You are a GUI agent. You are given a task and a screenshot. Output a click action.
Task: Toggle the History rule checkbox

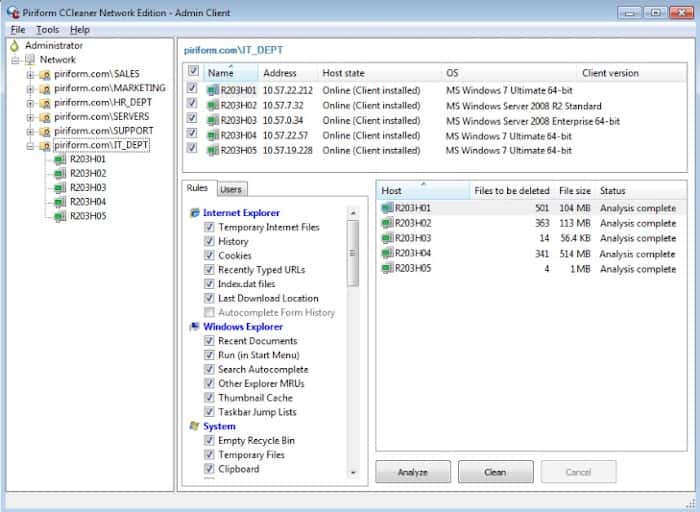coord(209,241)
